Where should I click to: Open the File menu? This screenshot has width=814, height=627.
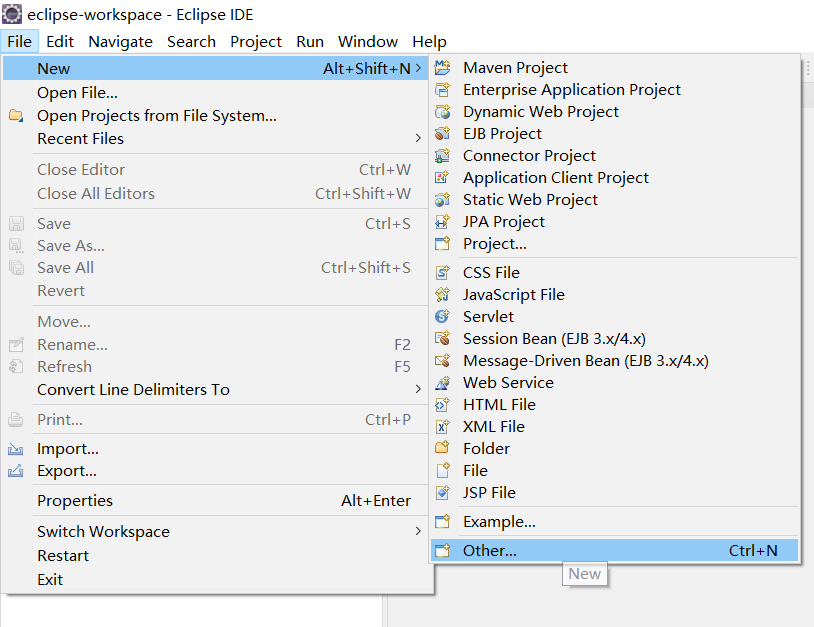pyautogui.click(x=20, y=42)
